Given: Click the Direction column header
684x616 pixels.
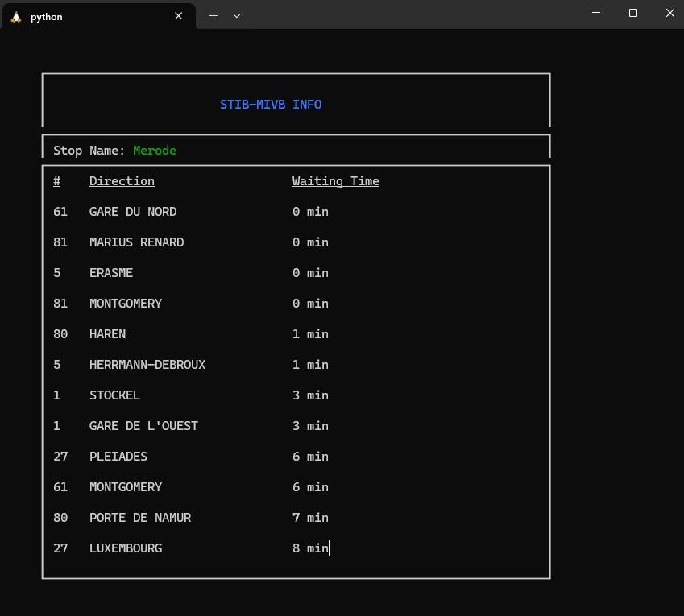Looking at the screenshot, I should 122,181.
